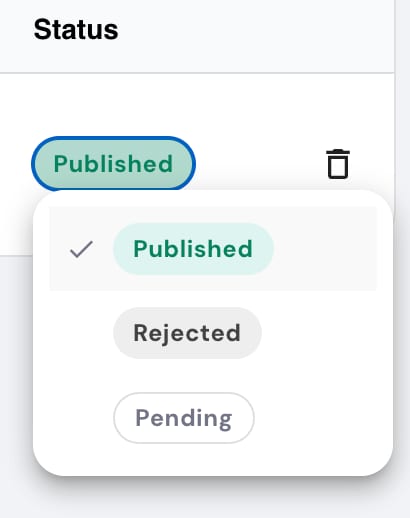
Task: Choose Published in the dropdown list
Action: [x=213, y=249]
